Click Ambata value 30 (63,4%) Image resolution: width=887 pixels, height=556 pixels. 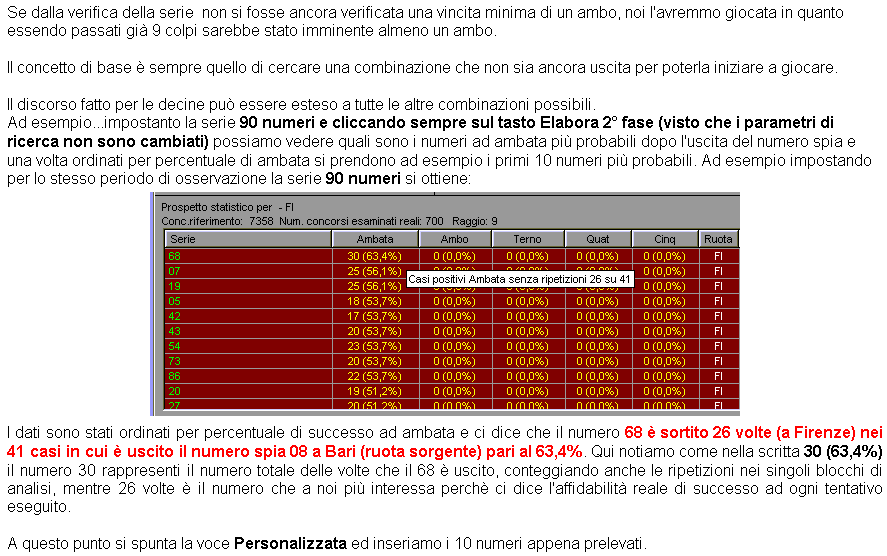click(x=374, y=256)
